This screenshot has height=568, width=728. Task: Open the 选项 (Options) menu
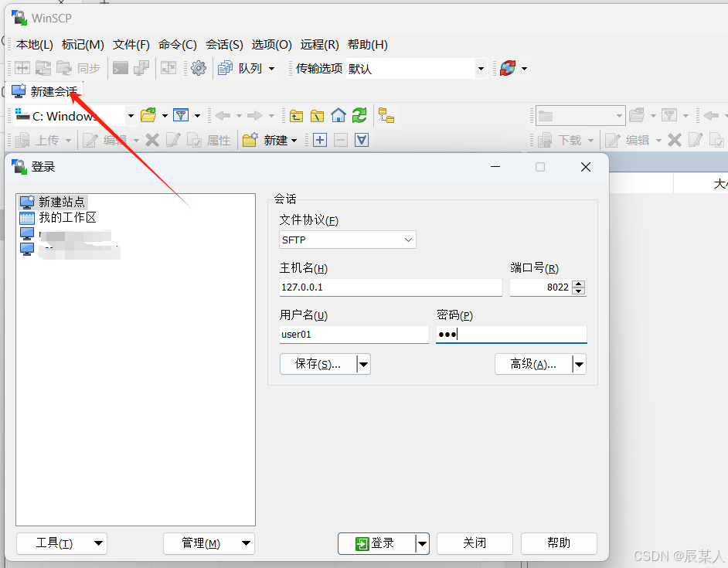click(271, 45)
